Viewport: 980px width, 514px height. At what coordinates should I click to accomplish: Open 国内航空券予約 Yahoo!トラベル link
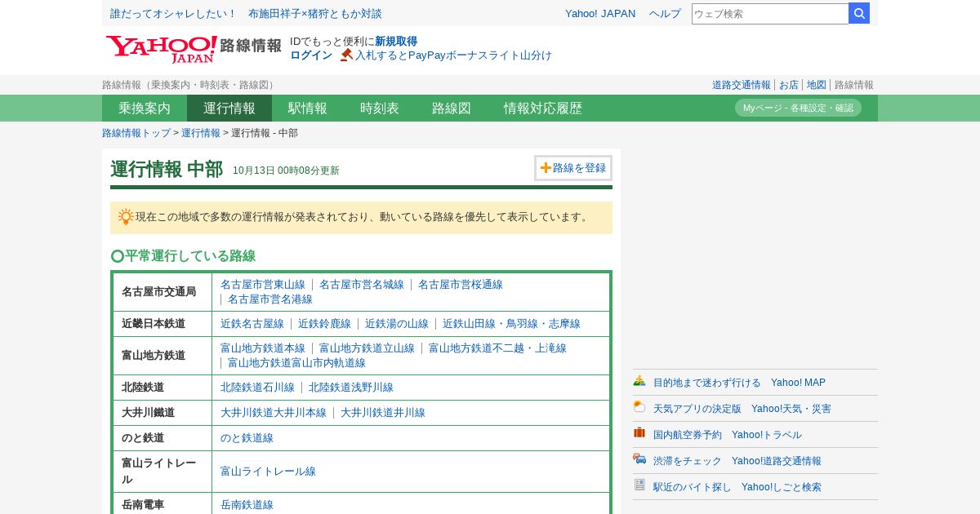728,435
